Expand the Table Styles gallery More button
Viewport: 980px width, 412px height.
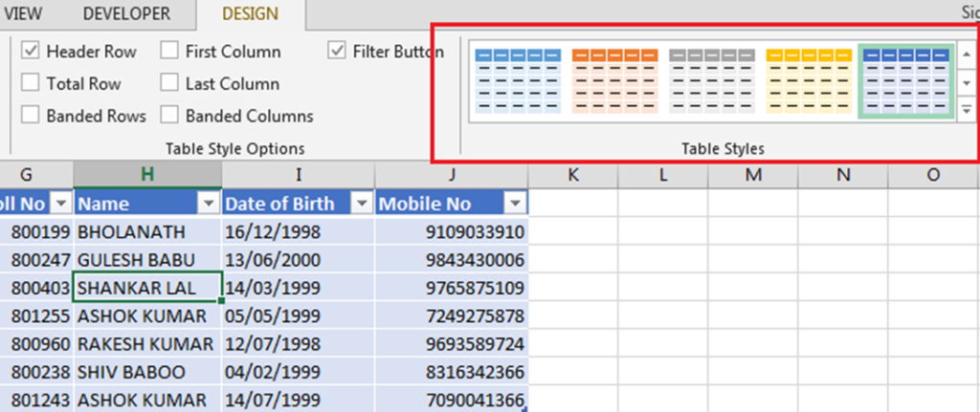967,110
